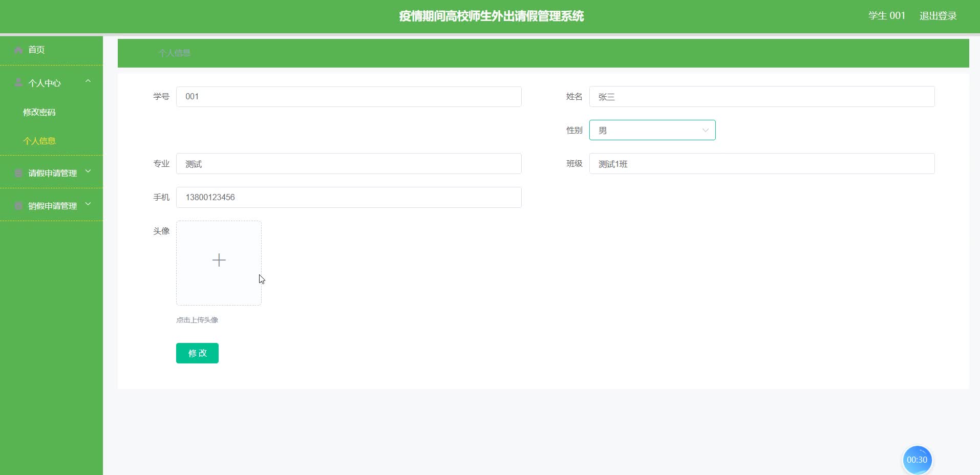Select 个人信息 in the sidebar
Viewport: 980px width, 475px height.
click(39, 141)
